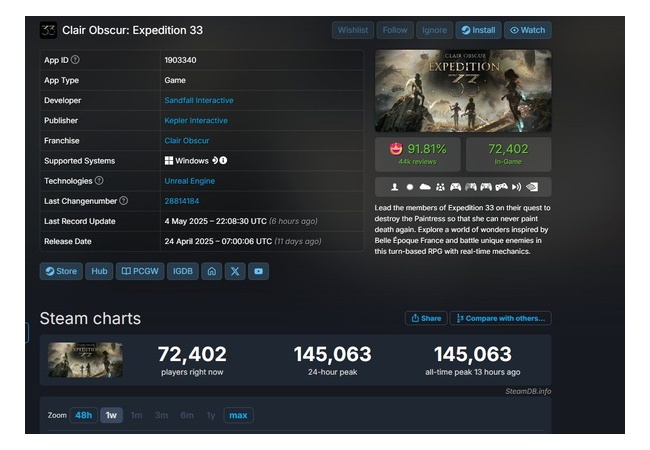The height and width of the screenshot is (450, 650).
Task: Click the '(6 hours ago)' update note
Action: (293, 221)
